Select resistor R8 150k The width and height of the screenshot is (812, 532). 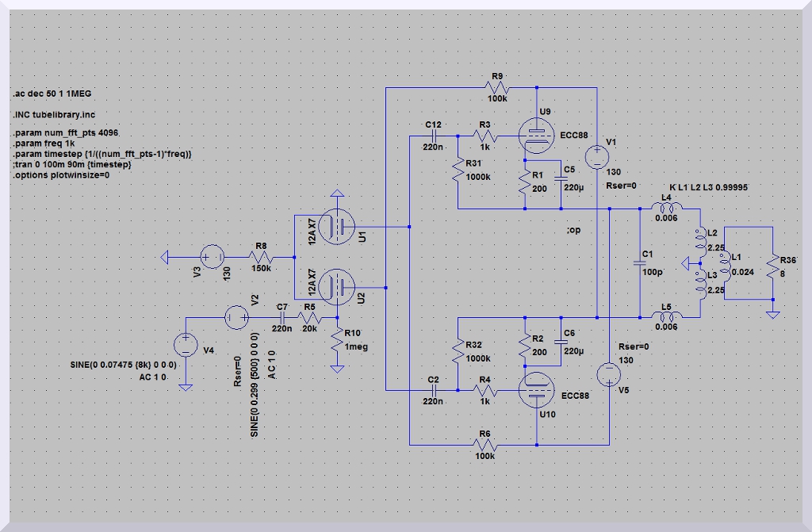point(261,257)
